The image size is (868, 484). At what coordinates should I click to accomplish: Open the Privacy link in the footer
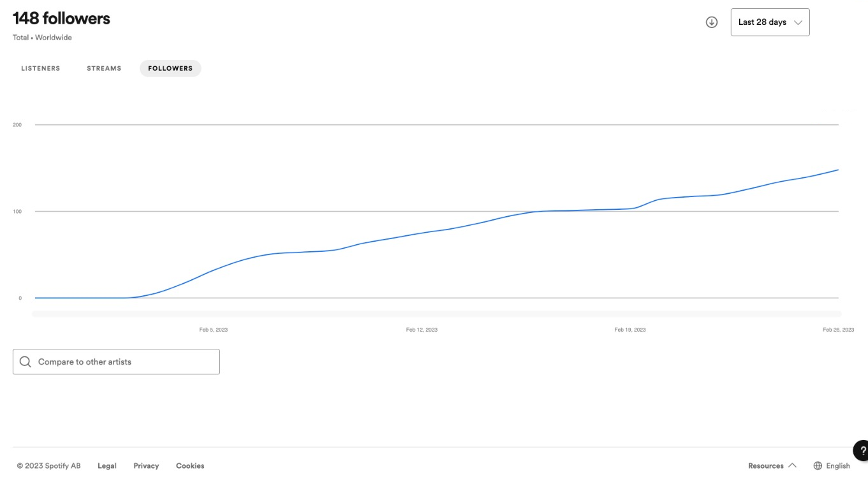pos(146,466)
